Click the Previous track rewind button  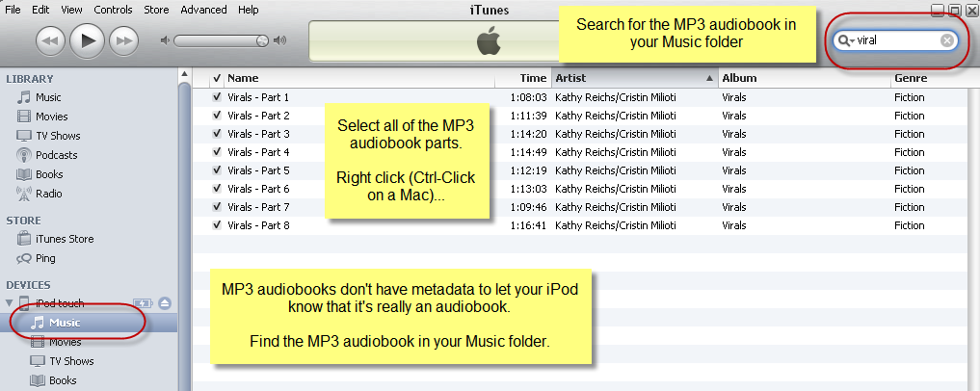point(51,41)
